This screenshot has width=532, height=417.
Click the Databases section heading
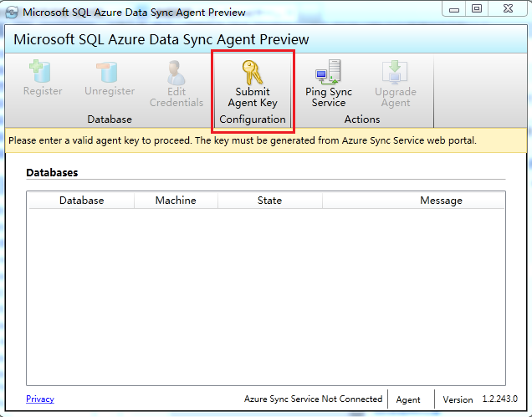click(x=52, y=172)
